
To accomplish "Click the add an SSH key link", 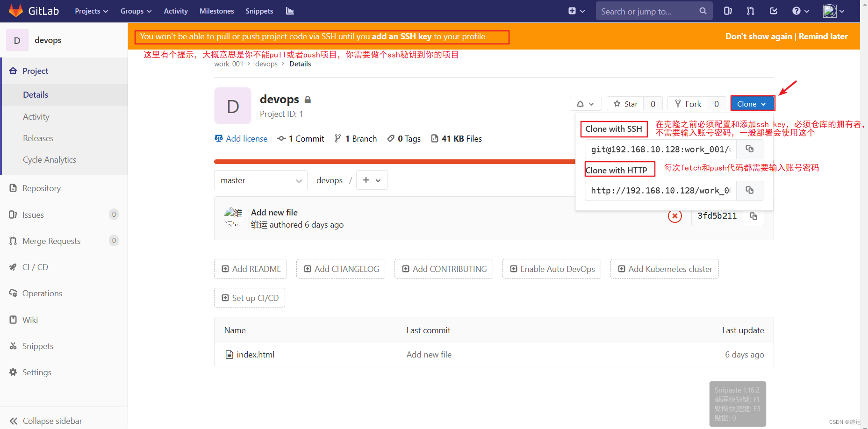I will pyautogui.click(x=402, y=36).
